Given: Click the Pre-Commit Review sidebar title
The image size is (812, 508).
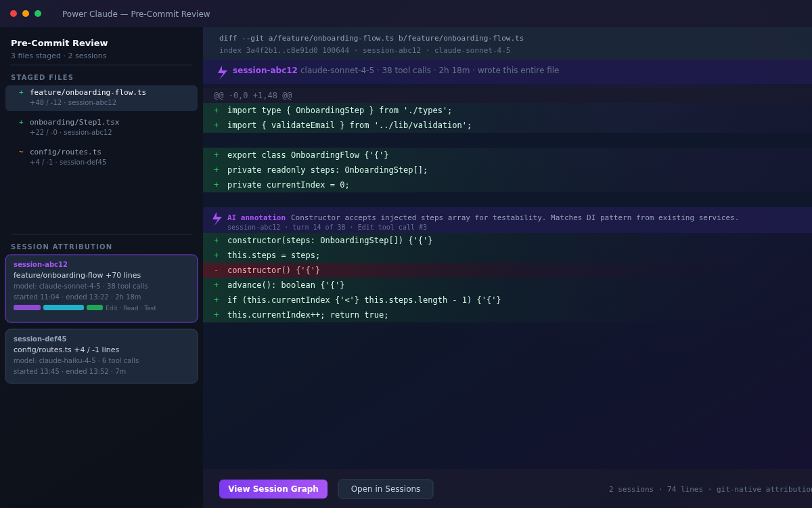Looking at the screenshot, I should click(x=60, y=43).
